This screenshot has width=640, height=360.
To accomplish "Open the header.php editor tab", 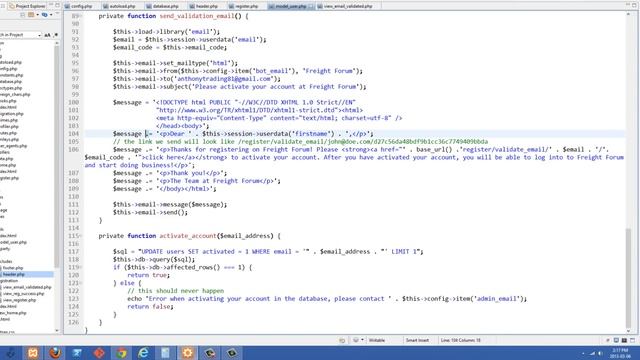I will pos(204,6).
